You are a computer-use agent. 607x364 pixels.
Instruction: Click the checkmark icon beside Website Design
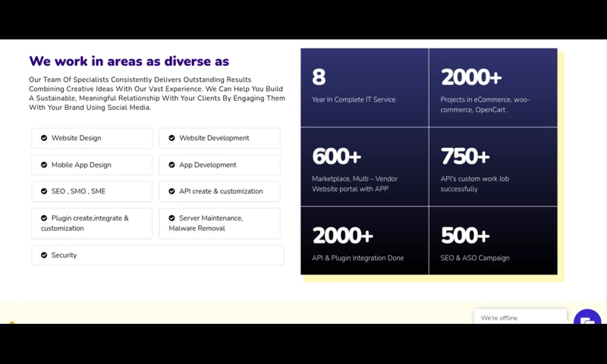pos(44,138)
